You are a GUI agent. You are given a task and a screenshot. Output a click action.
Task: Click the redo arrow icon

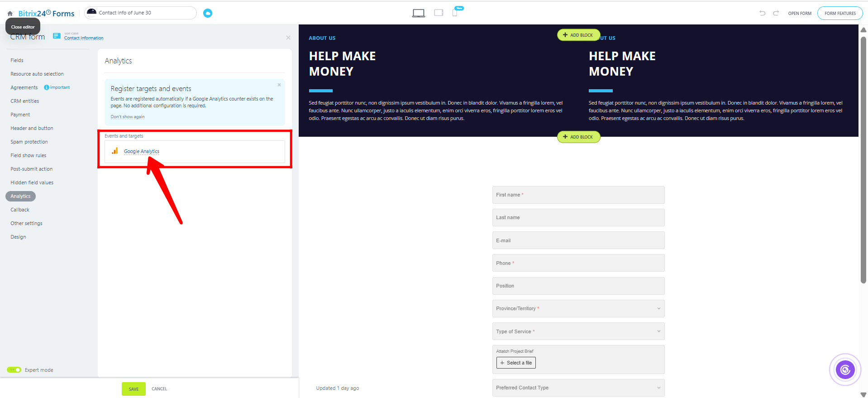pyautogui.click(x=776, y=13)
